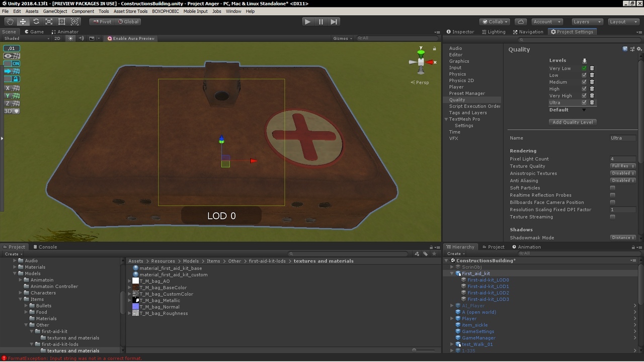Toggle the snapping ON switch
This screenshot has height=362, width=644.
point(12,64)
